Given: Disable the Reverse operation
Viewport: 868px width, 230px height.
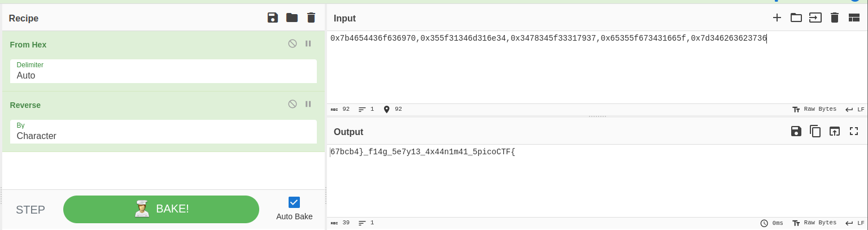Looking at the screenshot, I should [x=293, y=104].
